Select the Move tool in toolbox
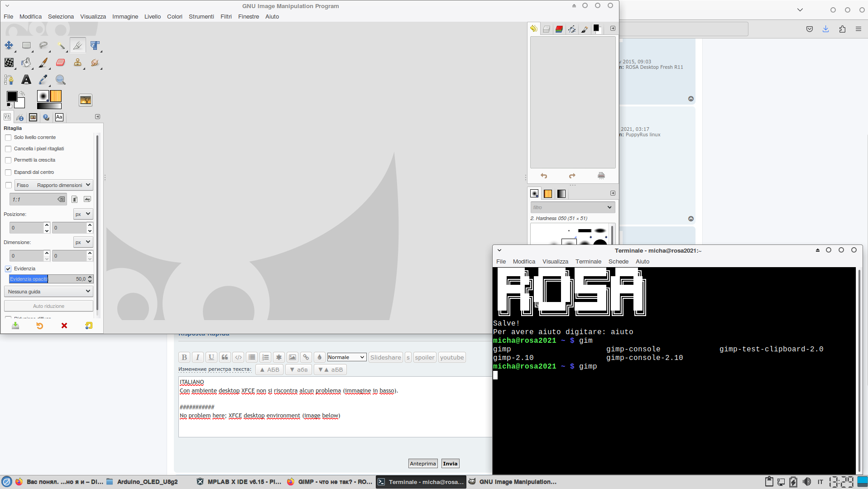The image size is (868, 489). 9,45
